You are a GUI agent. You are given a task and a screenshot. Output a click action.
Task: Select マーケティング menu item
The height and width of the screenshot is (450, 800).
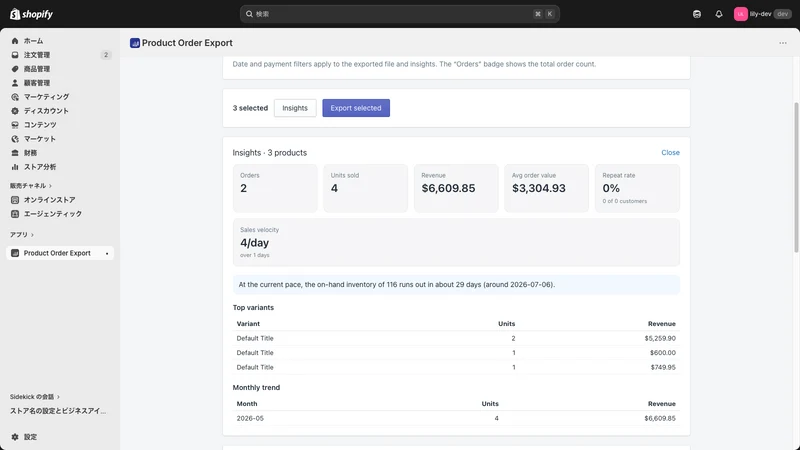click(x=46, y=97)
